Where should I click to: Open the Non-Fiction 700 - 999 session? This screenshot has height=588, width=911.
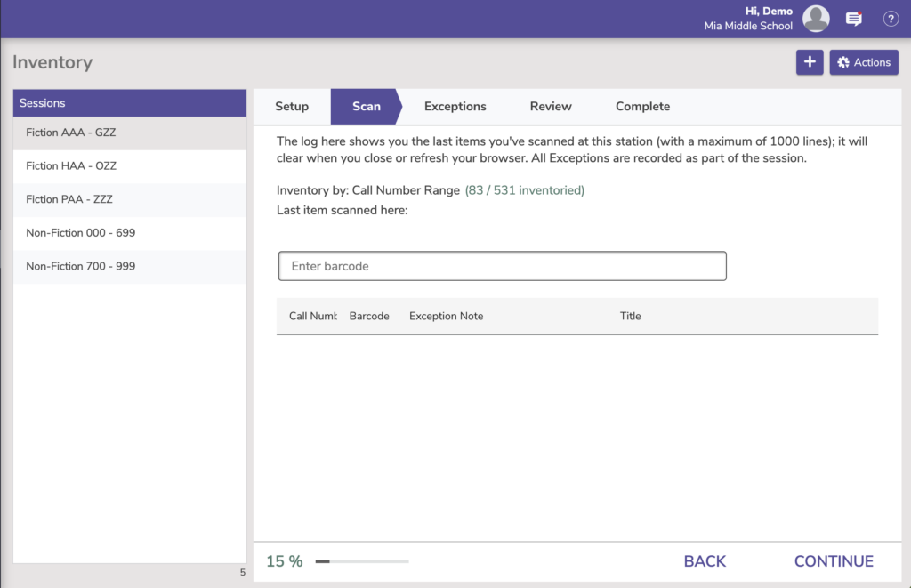click(x=81, y=266)
